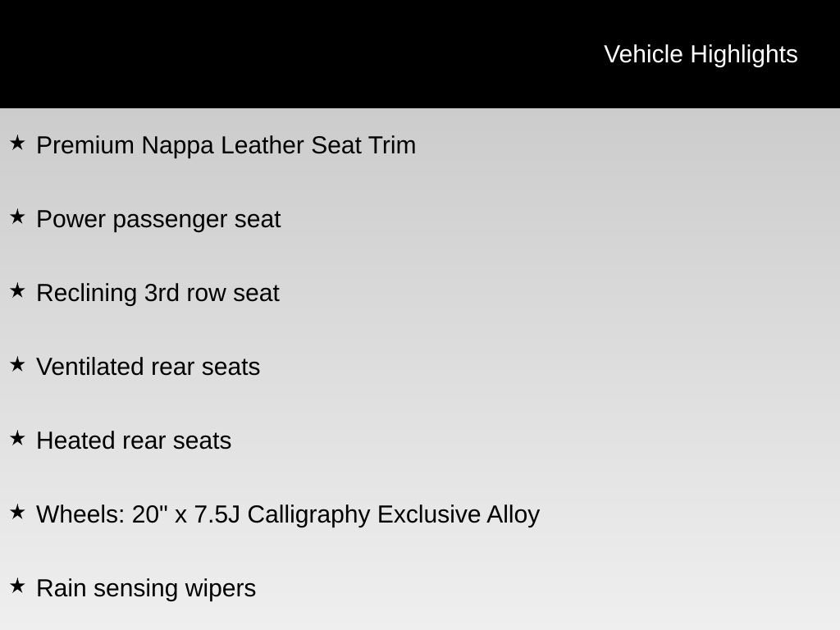Click the Vehicle Highlights title
This screenshot has height=630, width=840.
coord(701,54)
